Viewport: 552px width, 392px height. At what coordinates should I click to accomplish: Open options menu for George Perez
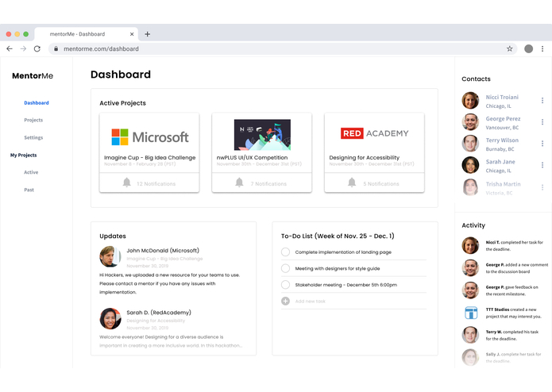[542, 122]
